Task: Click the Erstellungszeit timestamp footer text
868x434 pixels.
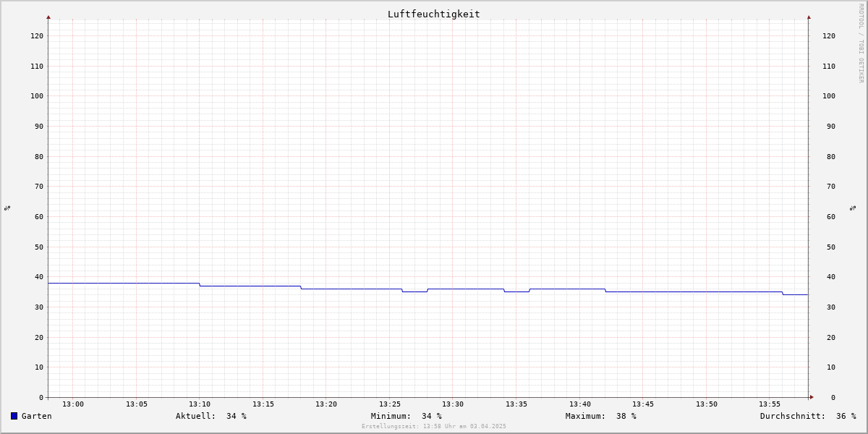Action: 434,426
